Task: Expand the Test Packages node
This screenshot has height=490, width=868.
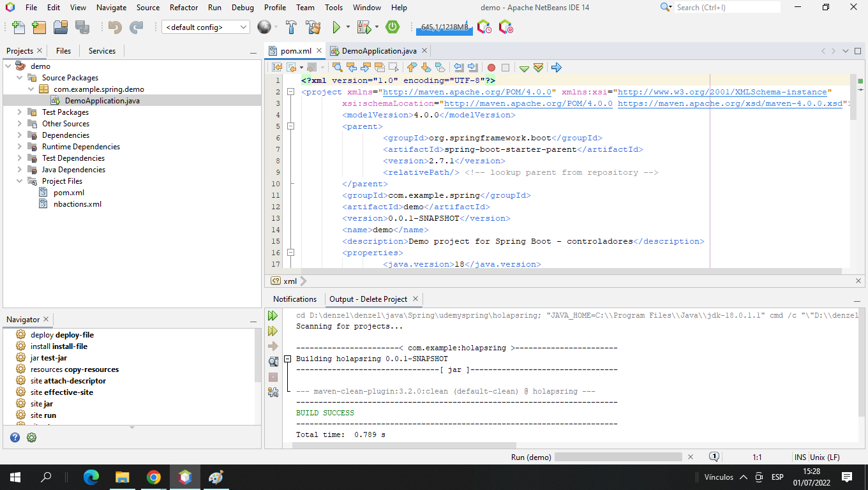Action: coord(20,112)
